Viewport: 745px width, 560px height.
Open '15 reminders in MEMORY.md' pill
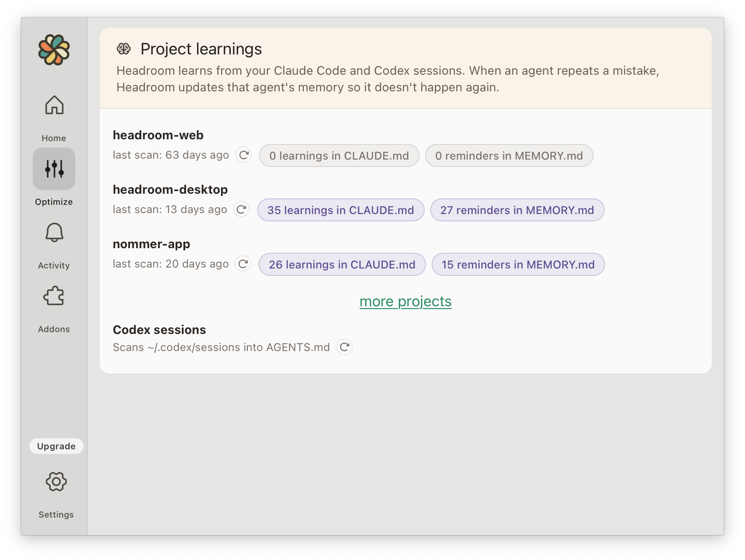pyautogui.click(x=518, y=264)
